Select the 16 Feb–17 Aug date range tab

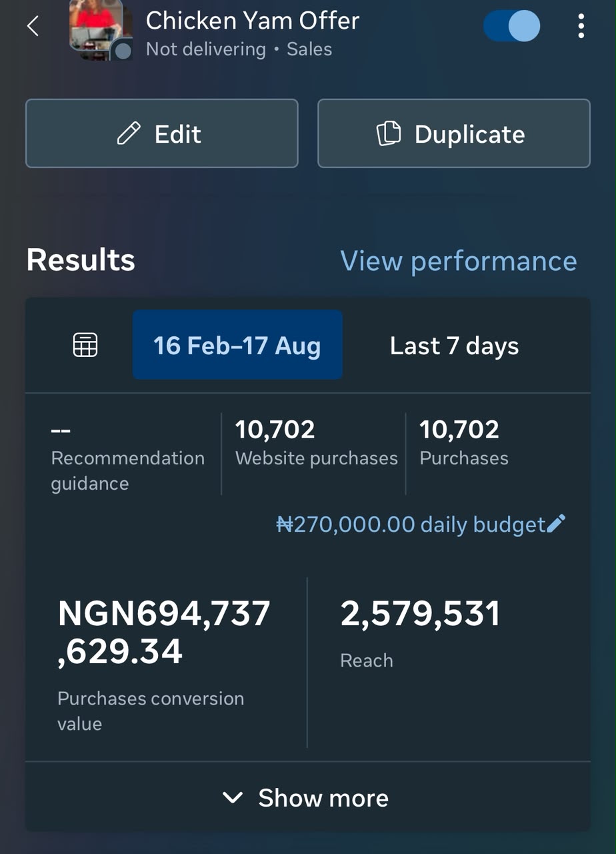coord(237,345)
